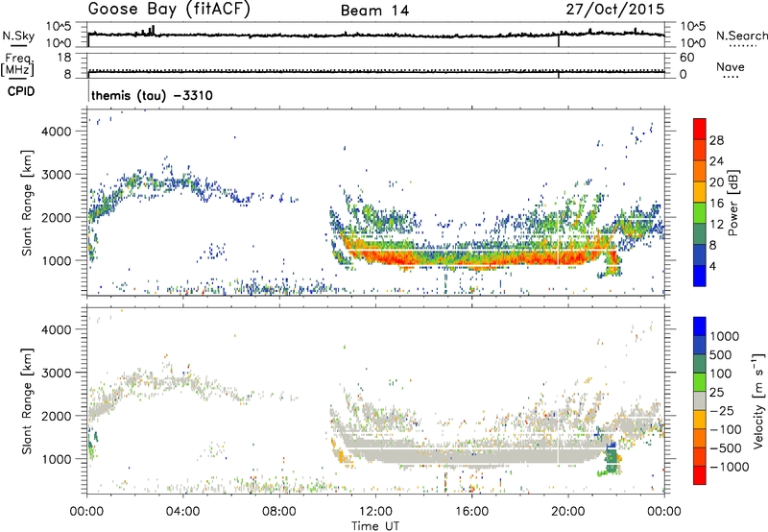Select the 'Freq. [MHz]' axis label
The height and width of the screenshot is (532, 768).
pos(17,64)
